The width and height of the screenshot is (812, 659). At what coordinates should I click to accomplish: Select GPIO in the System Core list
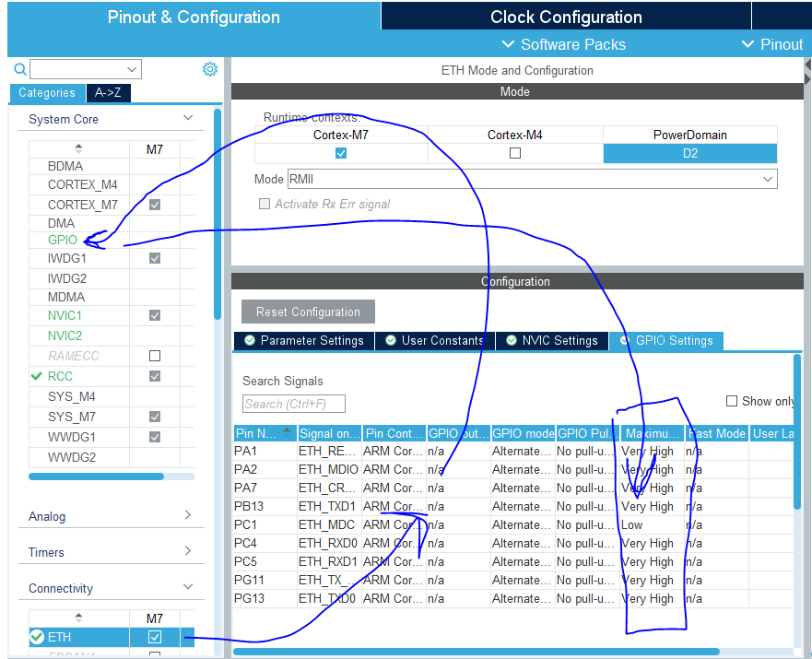click(x=63, y=240)
